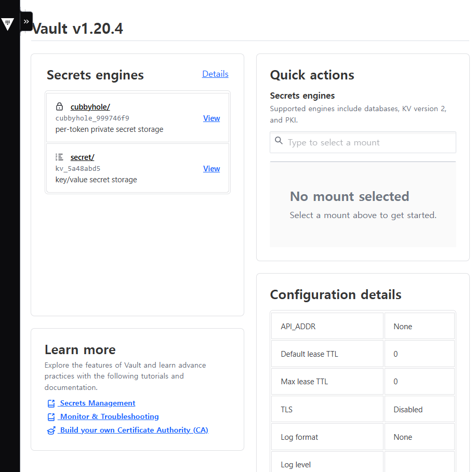Click the API_ADDR configuration label

[x=298, y=327]
